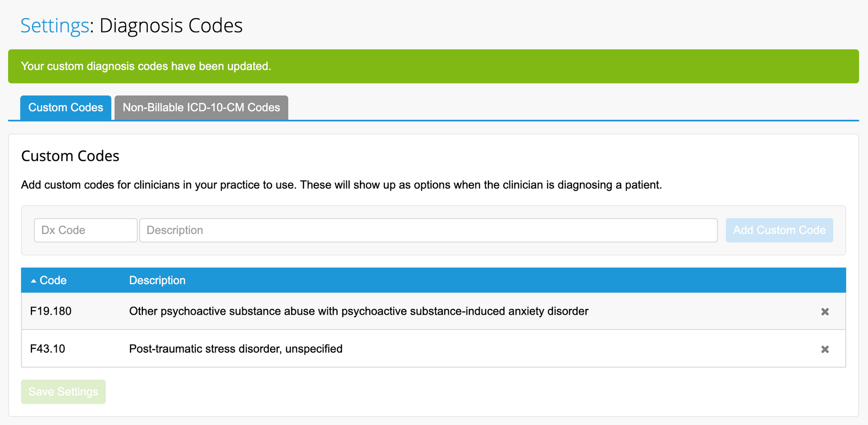Click the Add Custom Code button
Image resolution: width=868 pixels, height=425 pixels.
[x=779, y=230]
